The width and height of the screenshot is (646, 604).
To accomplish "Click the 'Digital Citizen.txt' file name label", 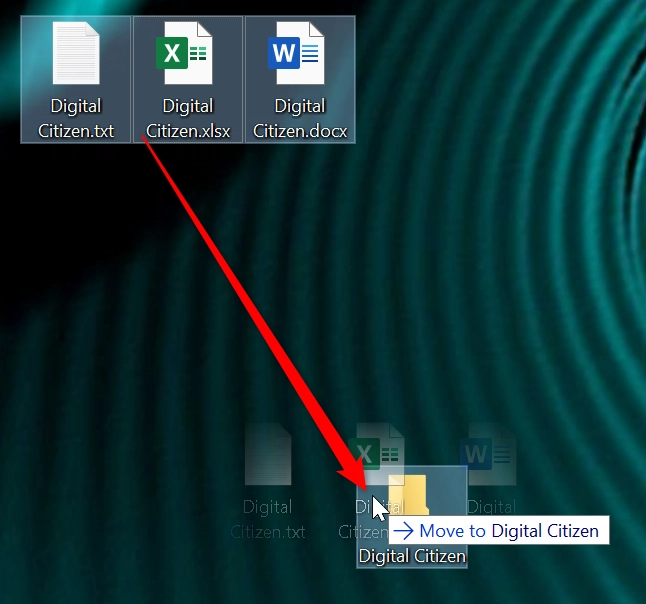I will [x=76, y=118].
